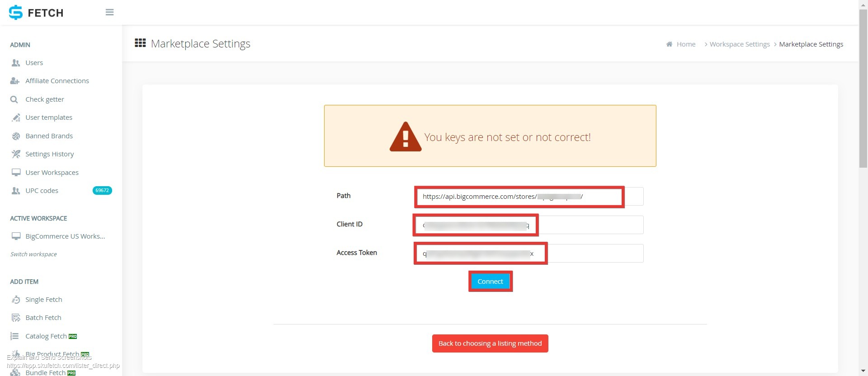Click the scrollbar down arrow

click(x=863, y=371)
